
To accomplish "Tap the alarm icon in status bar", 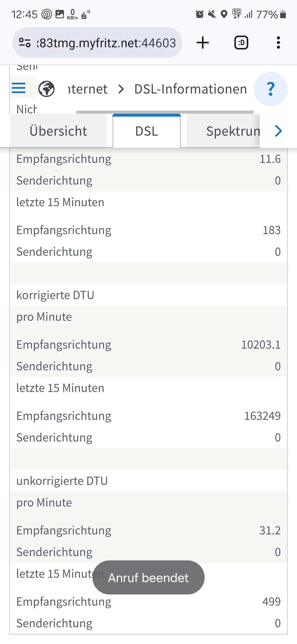I will pyautogui.click(x=199, y=14).
